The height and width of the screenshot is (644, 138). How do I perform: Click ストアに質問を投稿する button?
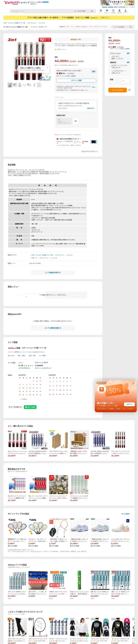pos(53,328)
